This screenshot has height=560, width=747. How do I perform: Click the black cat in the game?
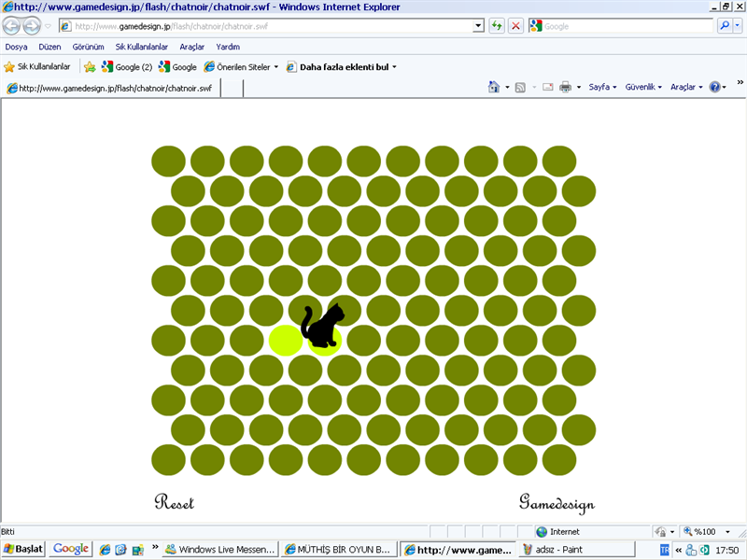coord(322,325)
